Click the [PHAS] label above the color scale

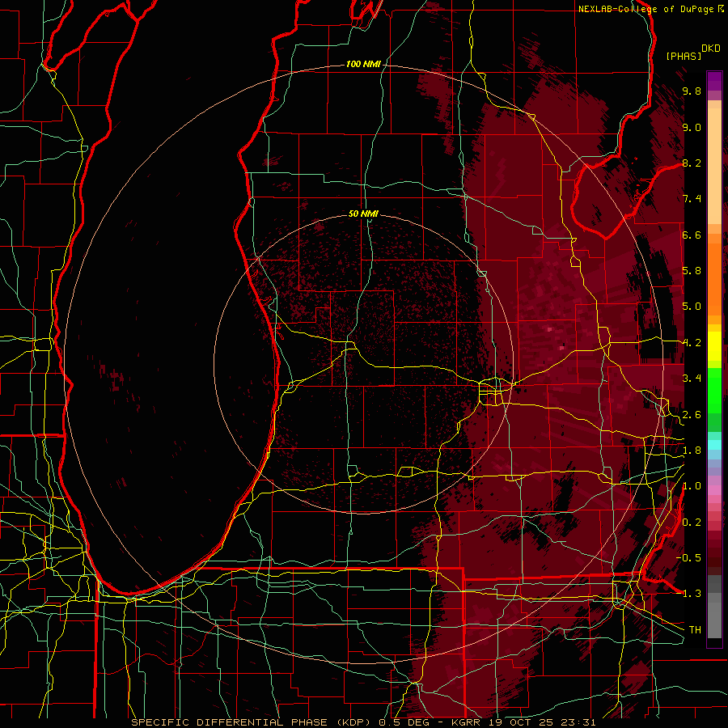coord(684,56)
